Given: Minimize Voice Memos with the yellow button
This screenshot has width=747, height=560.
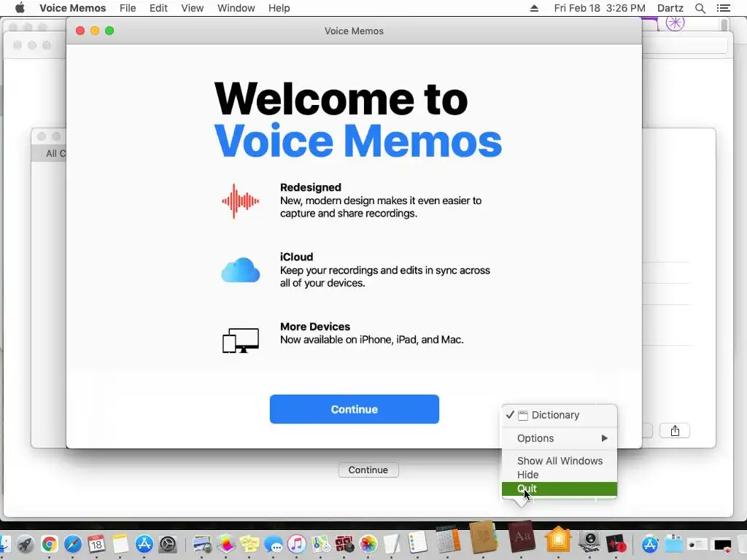Looking at the screenshot, I should click(x=95, y=31).
